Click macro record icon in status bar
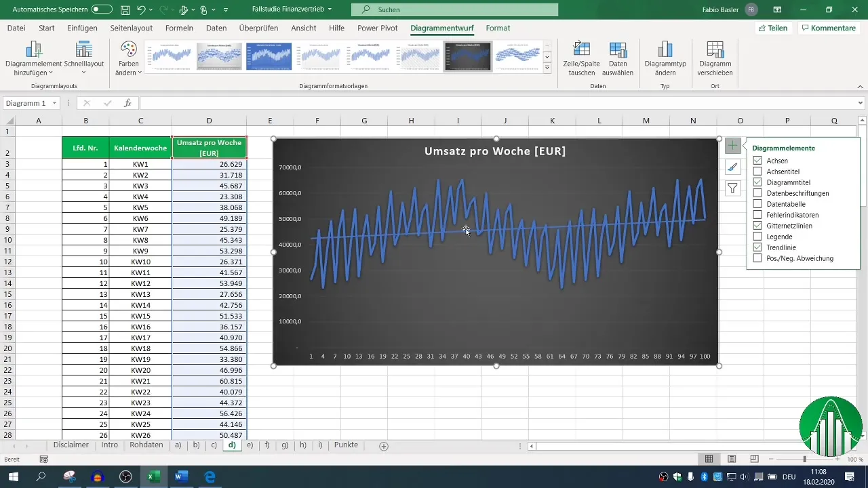 [x=44, y=459]
